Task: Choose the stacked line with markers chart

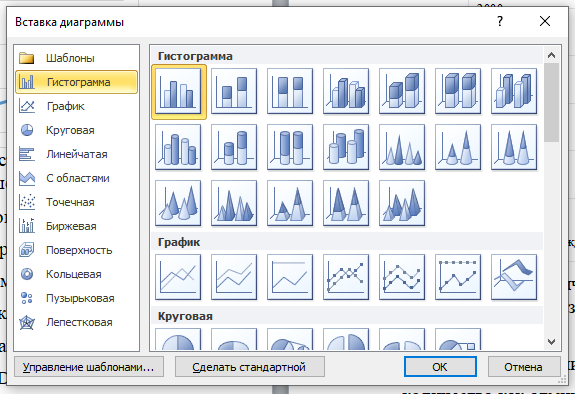Action: pos(402,277)
